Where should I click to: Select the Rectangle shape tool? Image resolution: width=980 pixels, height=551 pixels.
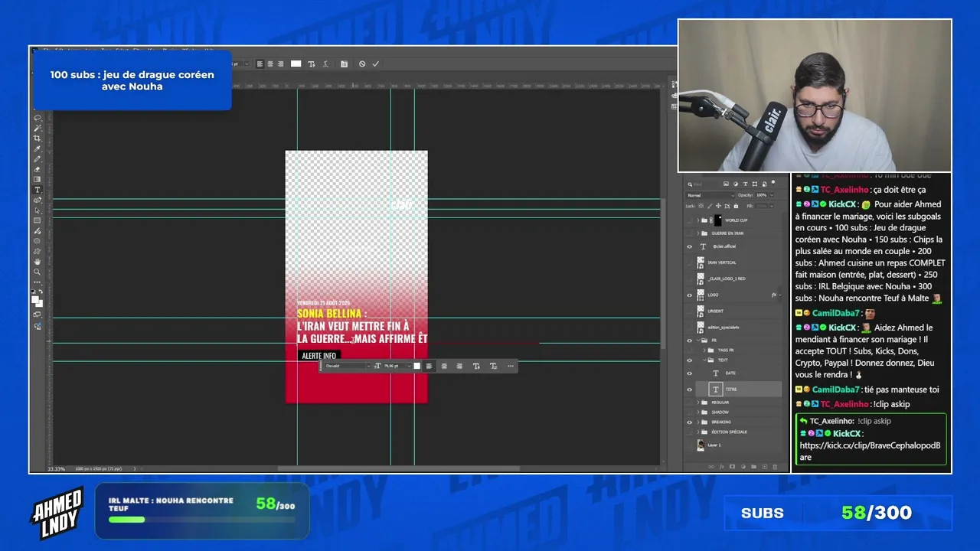pyautogui.click(x=38, y=220)
